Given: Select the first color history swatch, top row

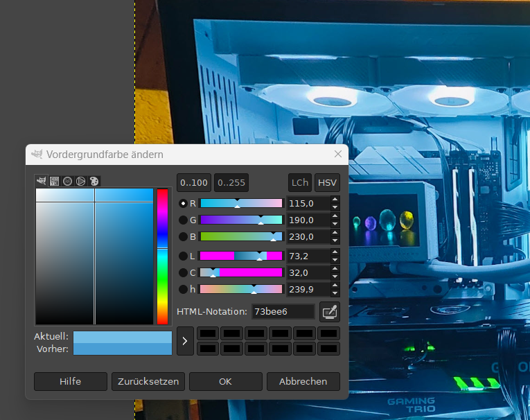Looking at the screenshot, I should point(208,333).
